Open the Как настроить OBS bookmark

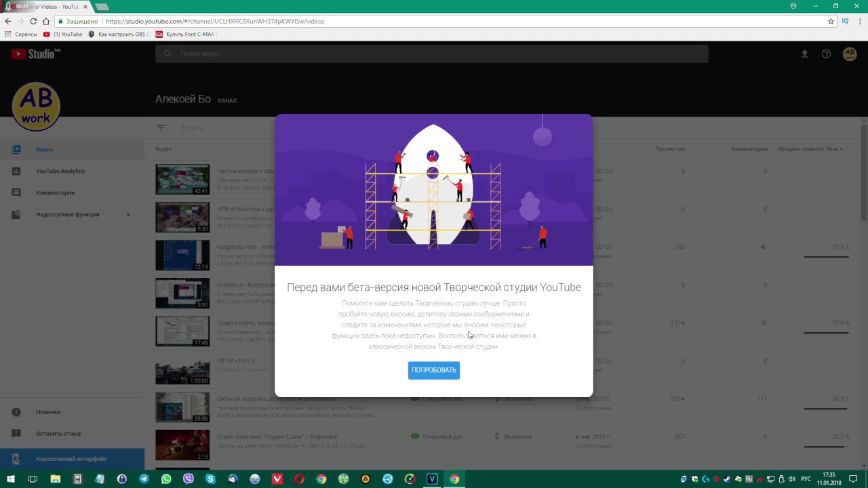pos(117,34)
